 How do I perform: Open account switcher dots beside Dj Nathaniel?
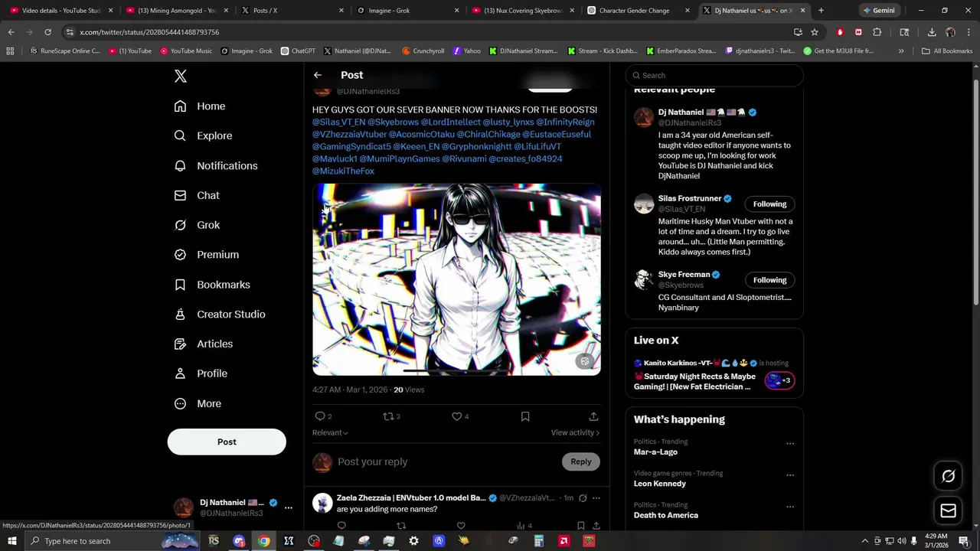pos(289,507)
